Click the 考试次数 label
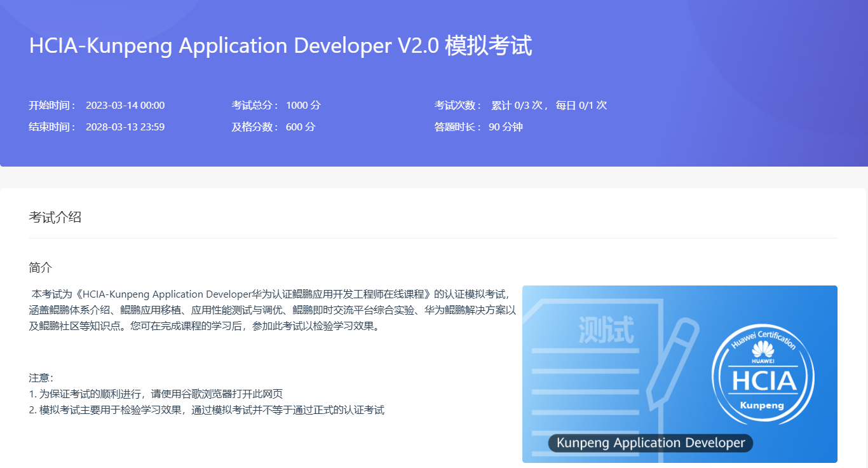 coord(458,106)
